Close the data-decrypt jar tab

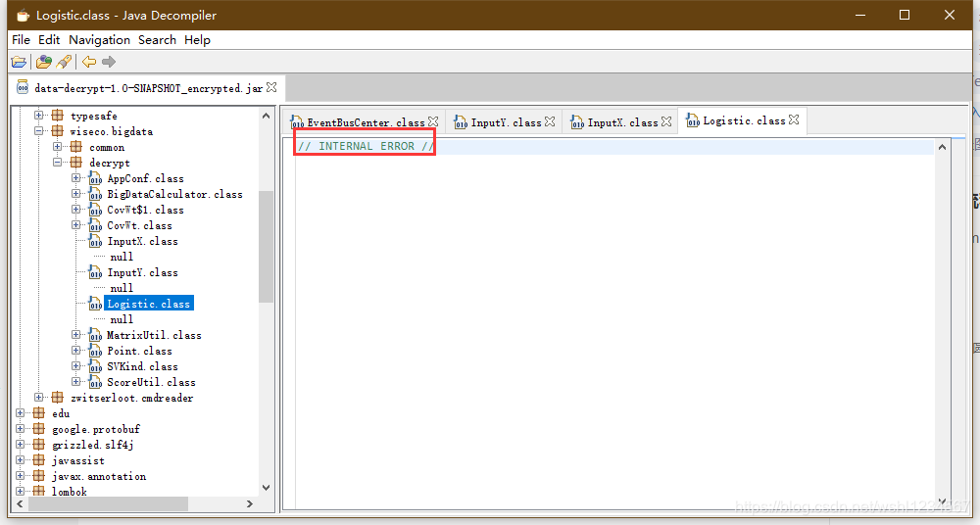coord(271,87)
